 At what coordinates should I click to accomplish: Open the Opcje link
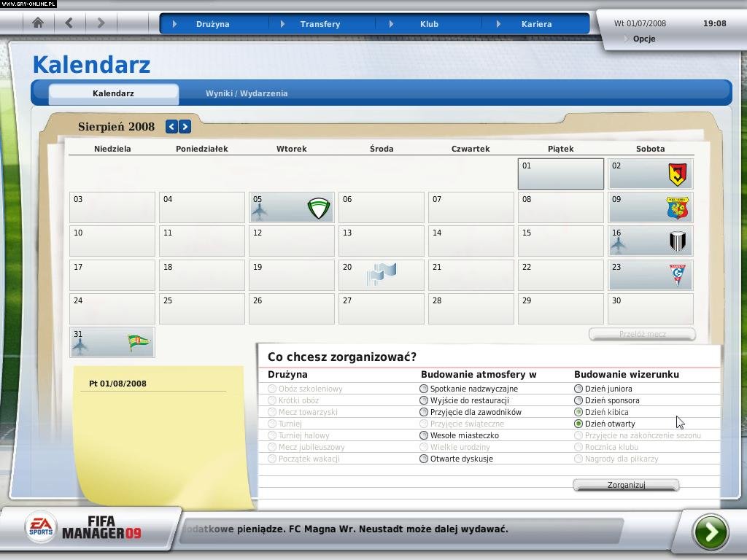[x=643, y=39]
